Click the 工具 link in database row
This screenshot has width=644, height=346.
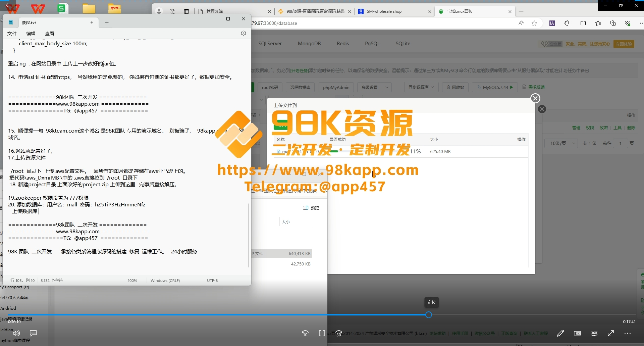[618, 128]
